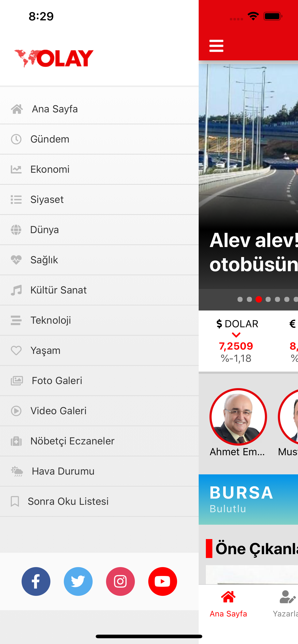Tap the Olay logo
This screenshot has width=298, height=644.
click(x=54, y=58)
